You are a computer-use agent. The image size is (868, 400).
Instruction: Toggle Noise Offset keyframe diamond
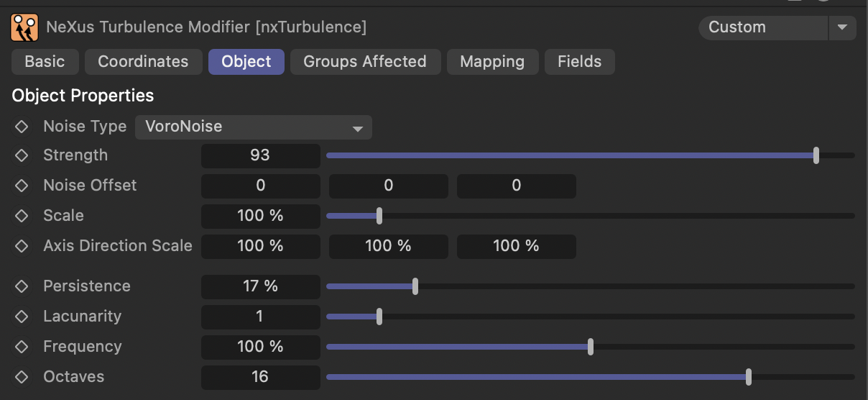22,186
